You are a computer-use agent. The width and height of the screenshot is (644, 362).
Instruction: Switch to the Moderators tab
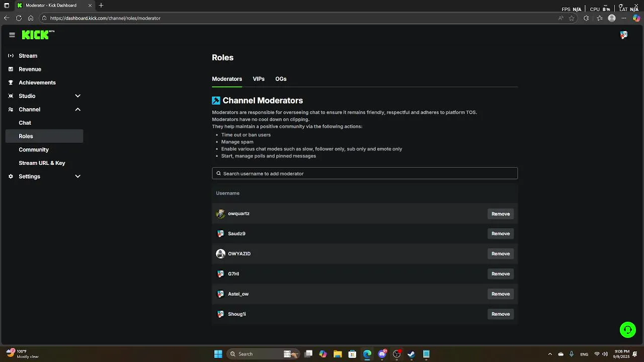point(227,79)
